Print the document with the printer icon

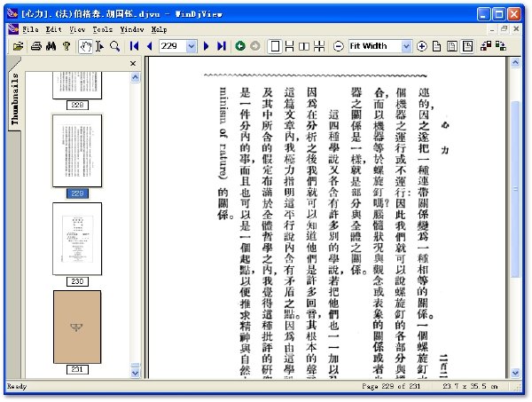pyautogui.click(x=36, y=46)
